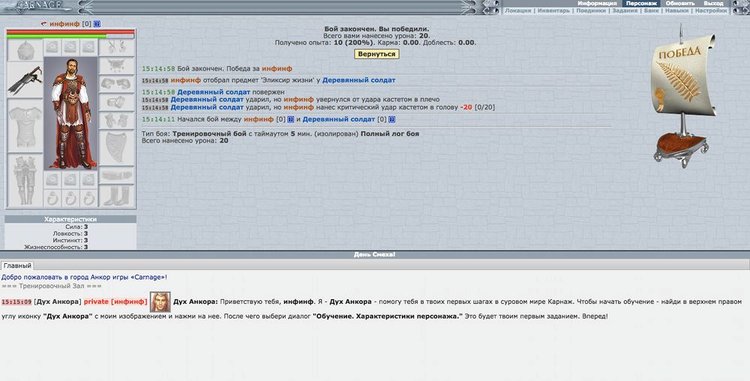
Task: Click the empty body armor slot
Action: click(25, 126)
